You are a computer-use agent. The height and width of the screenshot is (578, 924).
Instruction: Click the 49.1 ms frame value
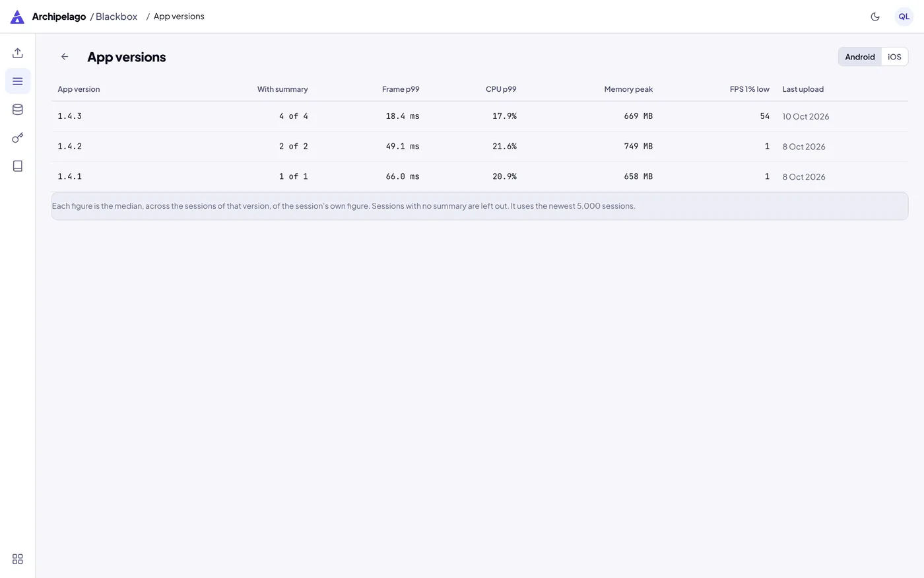point(403,147)
